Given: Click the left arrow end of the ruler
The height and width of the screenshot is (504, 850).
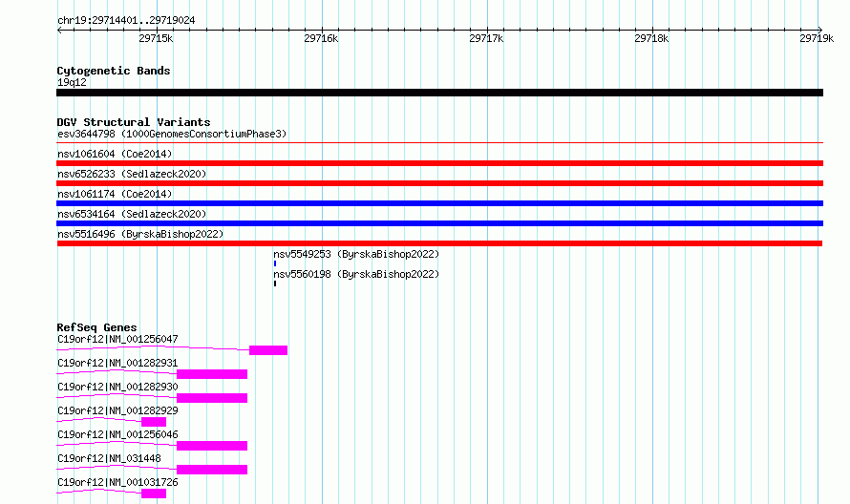Looking at the screenshot, I should [x=59, y=30].
